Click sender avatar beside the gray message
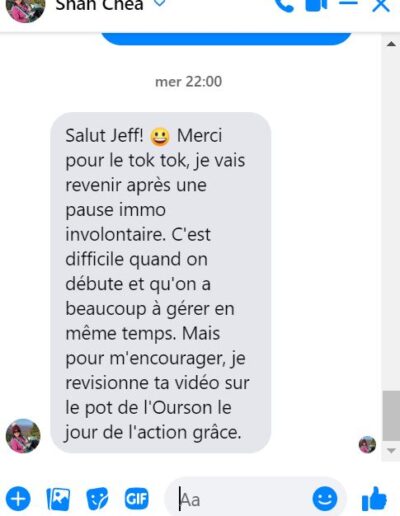This screenshot has height=516, width=400. point(23,436)
